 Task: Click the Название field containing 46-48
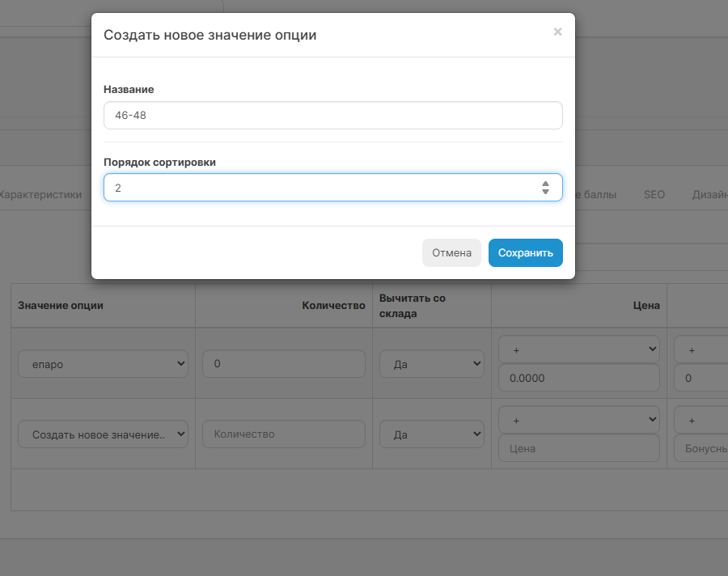click(332, 116)
